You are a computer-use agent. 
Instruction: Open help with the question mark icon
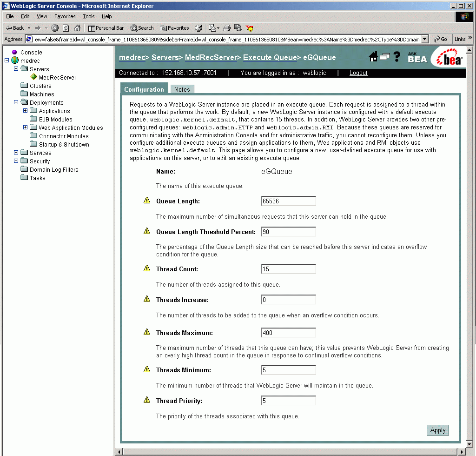(397, 56)
